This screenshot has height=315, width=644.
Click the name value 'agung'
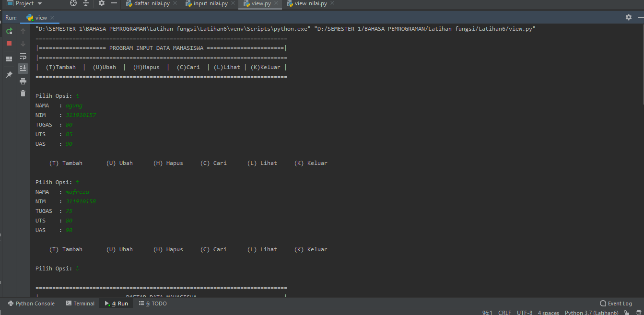tap(74, 105)
